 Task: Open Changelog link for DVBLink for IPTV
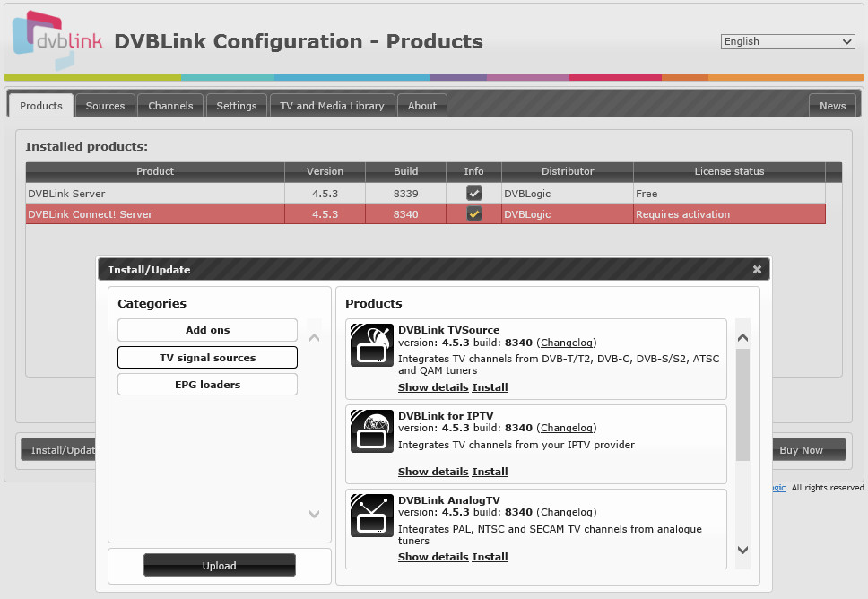[567, 428]
